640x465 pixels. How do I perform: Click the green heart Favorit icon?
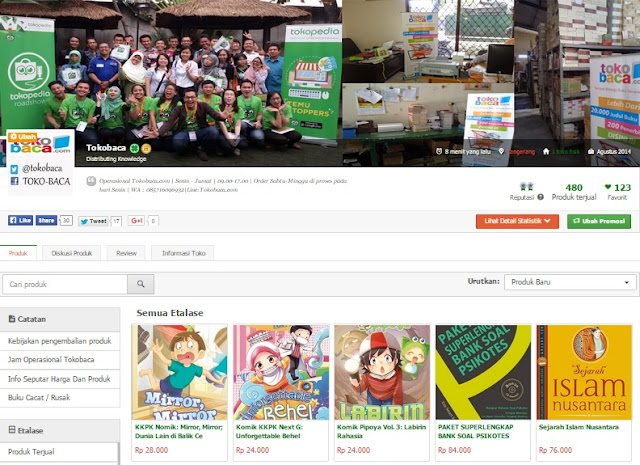click(x=608, y=187)
